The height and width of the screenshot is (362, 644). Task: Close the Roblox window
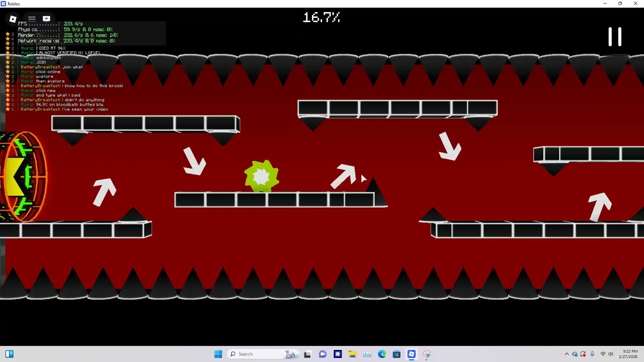pyautogui.click(x=635, y=4)
